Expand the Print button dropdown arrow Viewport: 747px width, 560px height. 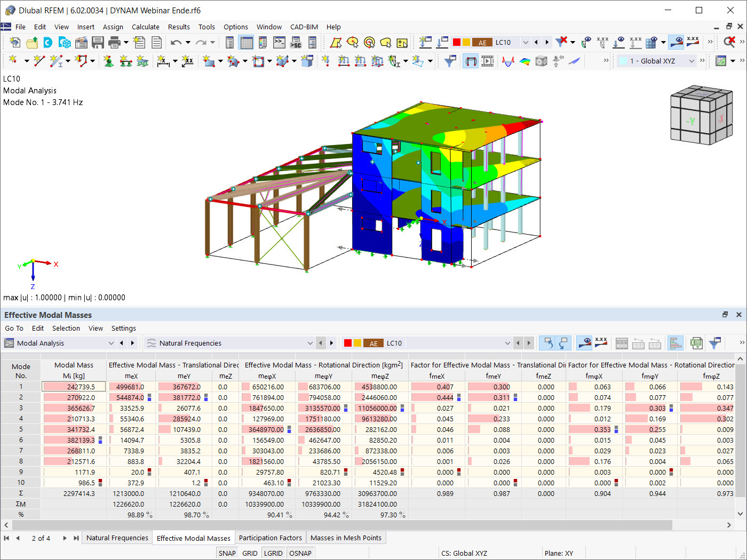tap(126, 43)
